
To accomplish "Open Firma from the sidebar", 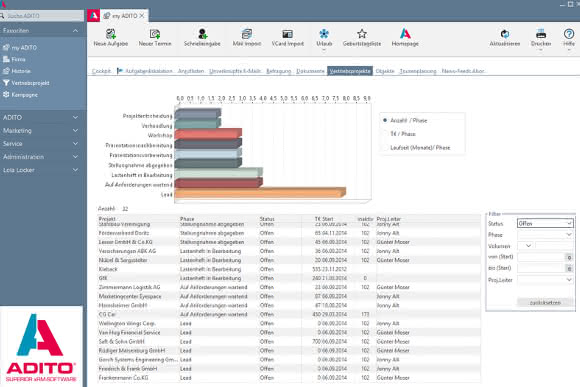I will (x=14, y=59).
